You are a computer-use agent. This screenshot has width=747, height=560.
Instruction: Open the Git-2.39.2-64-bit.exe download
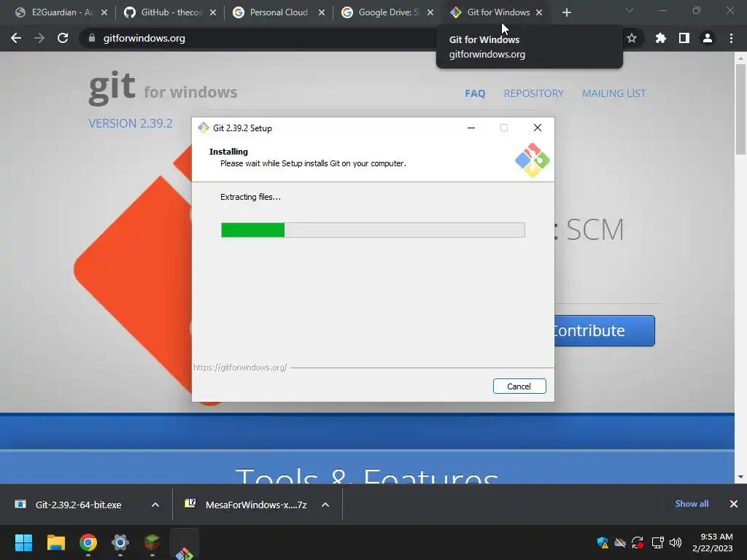pyautogui.click(x=78, y=505)
